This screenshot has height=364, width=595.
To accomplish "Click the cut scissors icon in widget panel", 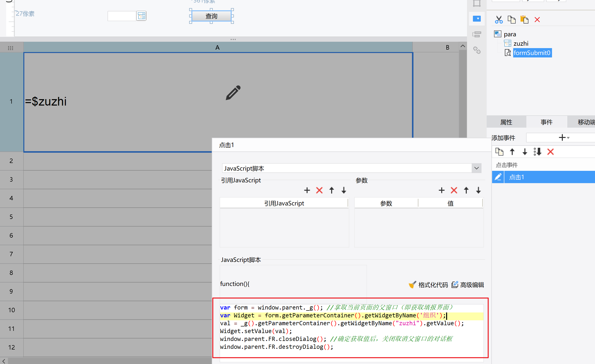I will (499, 20).
